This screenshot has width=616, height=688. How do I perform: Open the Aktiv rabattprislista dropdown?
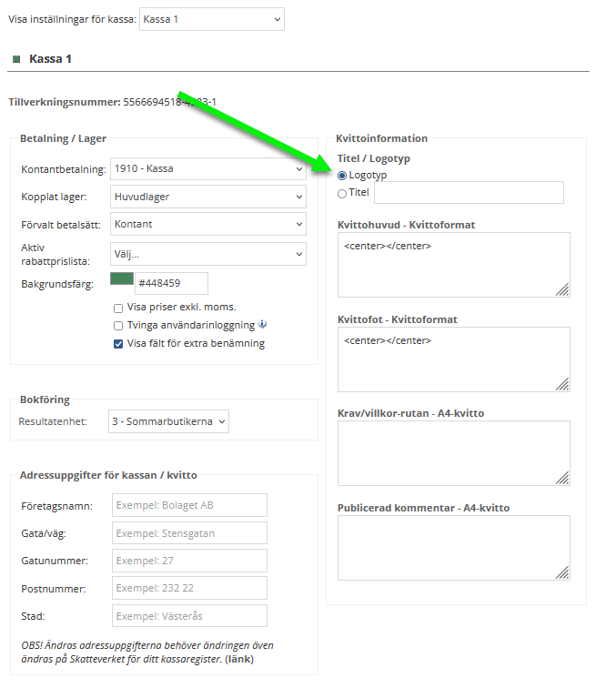click(x=207, y=255)
